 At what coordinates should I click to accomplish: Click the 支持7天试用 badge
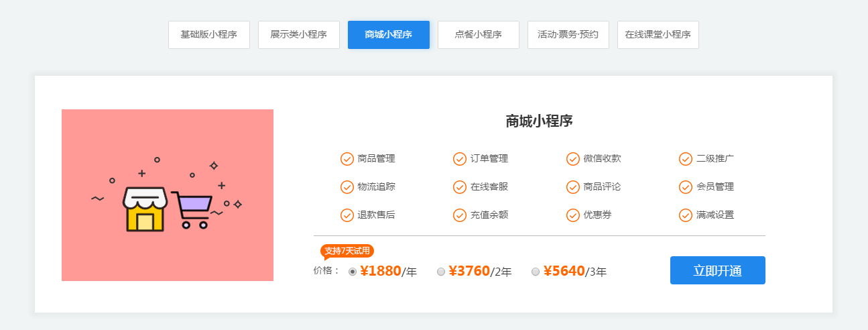click(x=347, y=251)
